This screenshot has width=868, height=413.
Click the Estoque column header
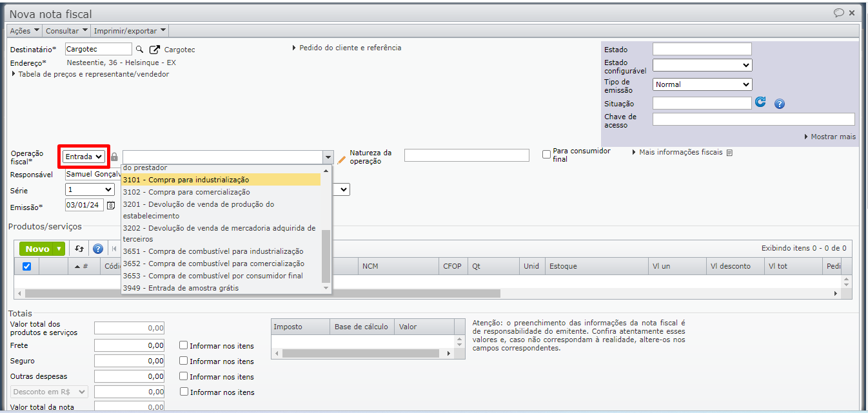[x=597, y=266]
